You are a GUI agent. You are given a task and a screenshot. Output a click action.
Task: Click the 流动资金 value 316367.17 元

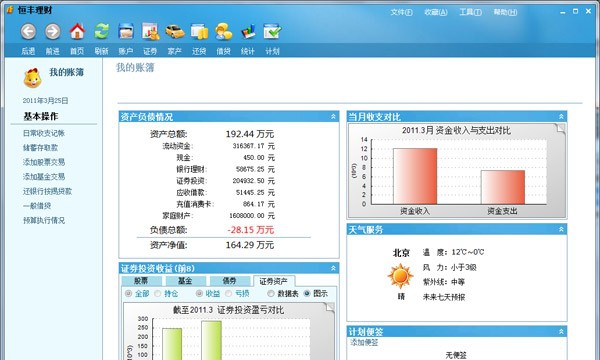click(x=254, y=146)
